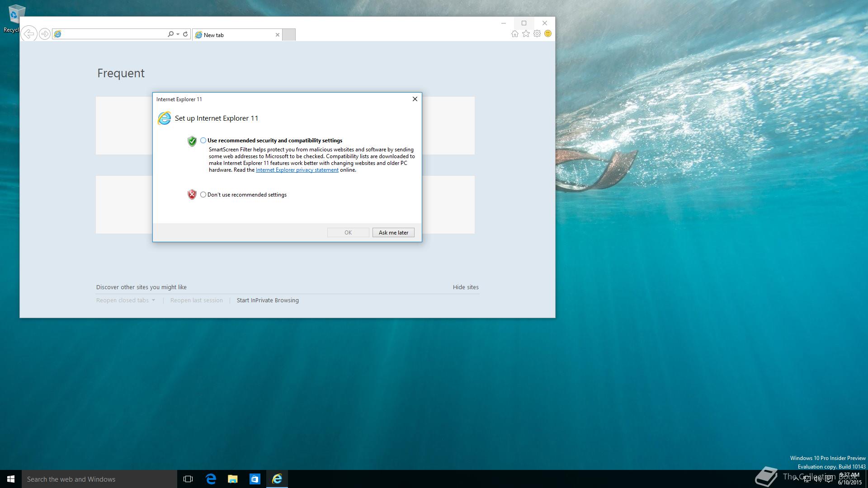Click the green shield recommended icon
The image size is (868, 488).
192,141
